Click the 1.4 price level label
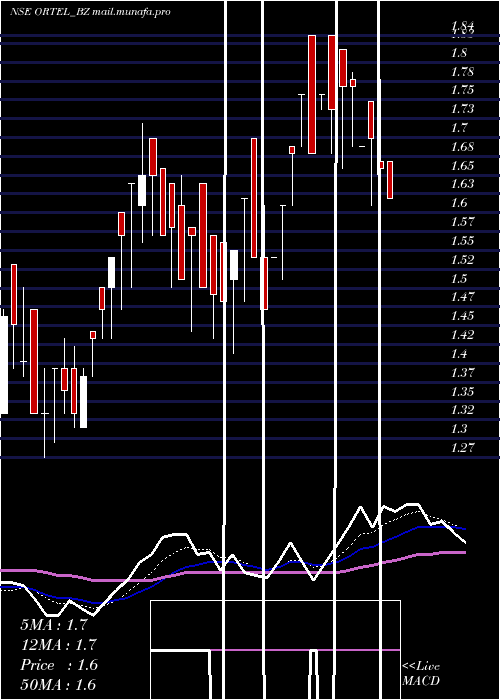 coord(459,354)
